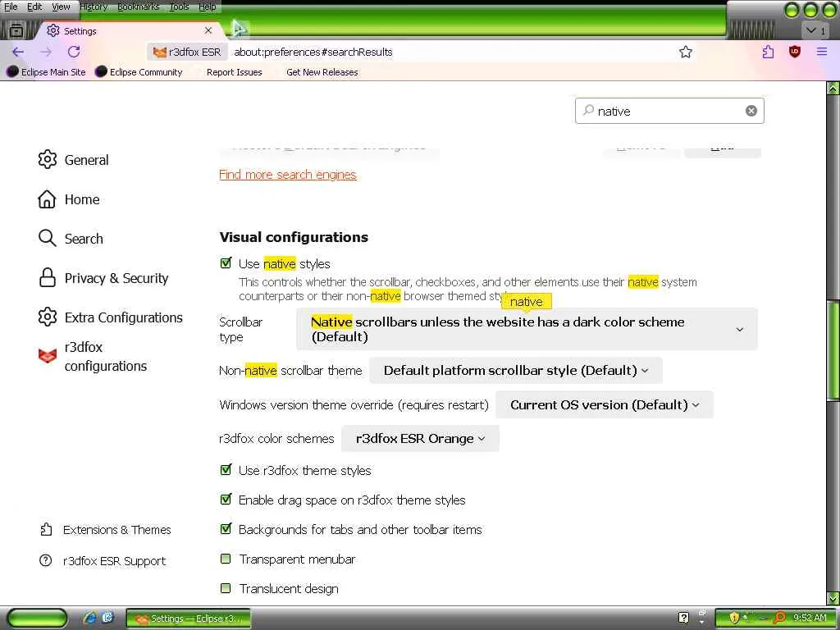Click the magnifier icon in settings search box

[588, 111]
